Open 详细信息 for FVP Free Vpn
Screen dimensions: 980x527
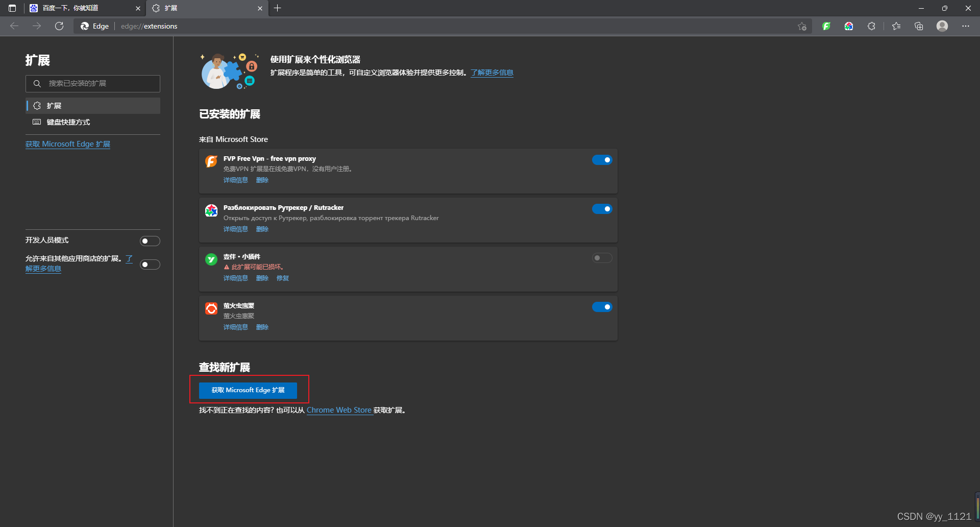tap(236, 180)
